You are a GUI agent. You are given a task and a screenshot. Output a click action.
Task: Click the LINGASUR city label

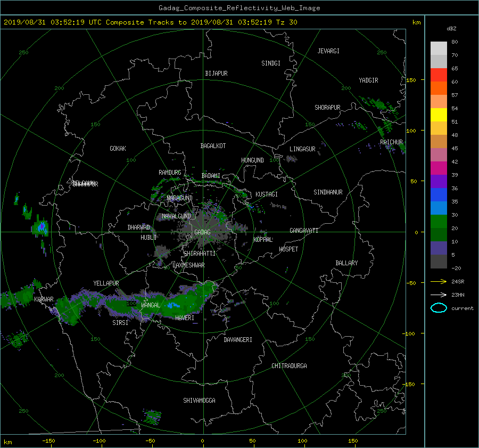(x=302, y=149)
